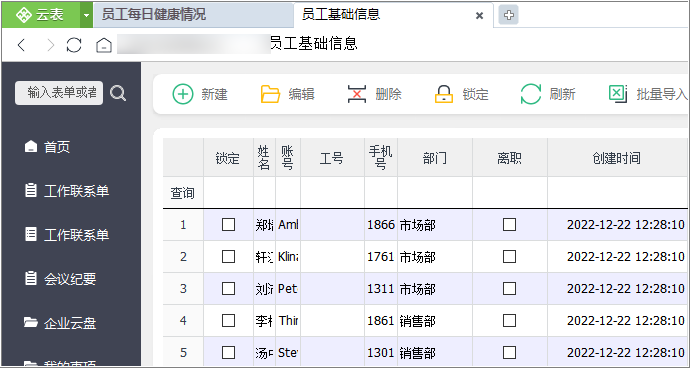The height and width of the screenshot is (368, 690).
Task: Click the 删除 icon with red X
Action: pos(357,94)
